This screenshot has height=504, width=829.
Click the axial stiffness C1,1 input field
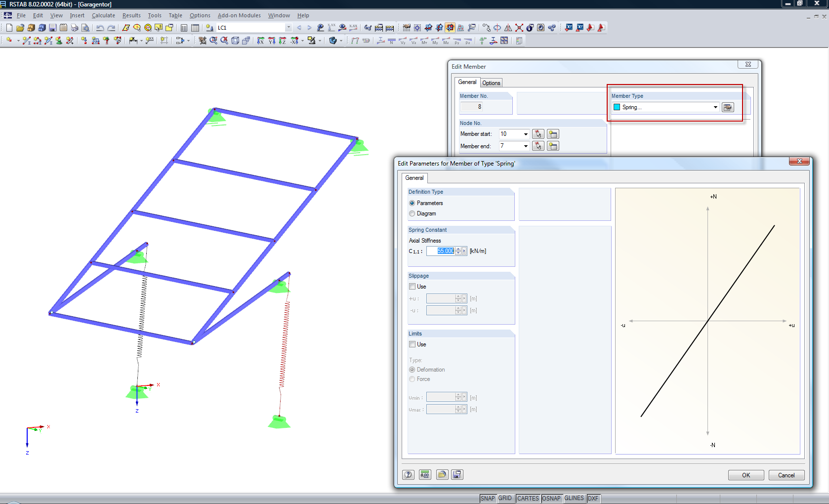pos(441,251)
